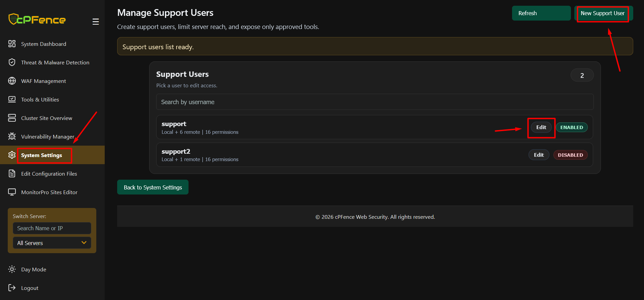Screen dimensions: 644x300
Task: Edit the support2 user
Action: click(539, 155)
